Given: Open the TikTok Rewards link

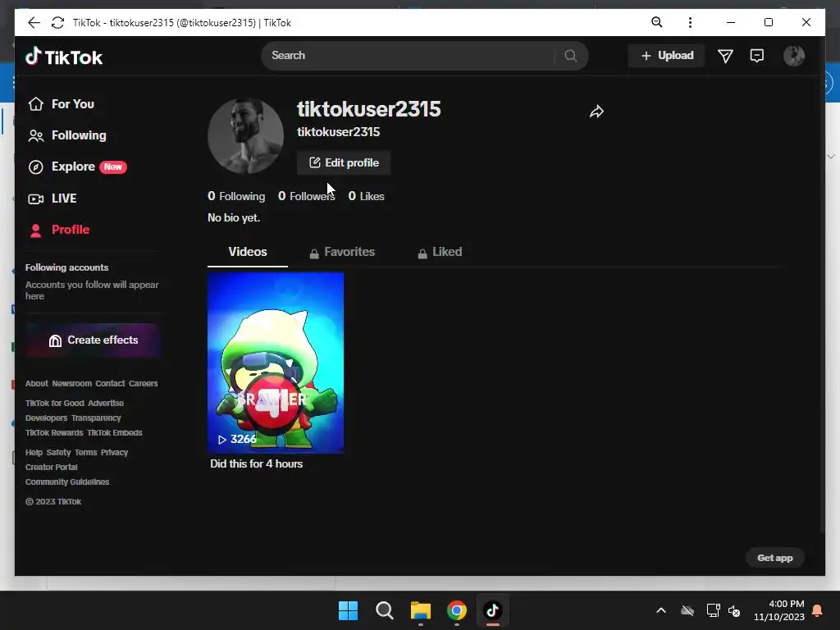Looking at the screenshot, I should click(54, 433).
